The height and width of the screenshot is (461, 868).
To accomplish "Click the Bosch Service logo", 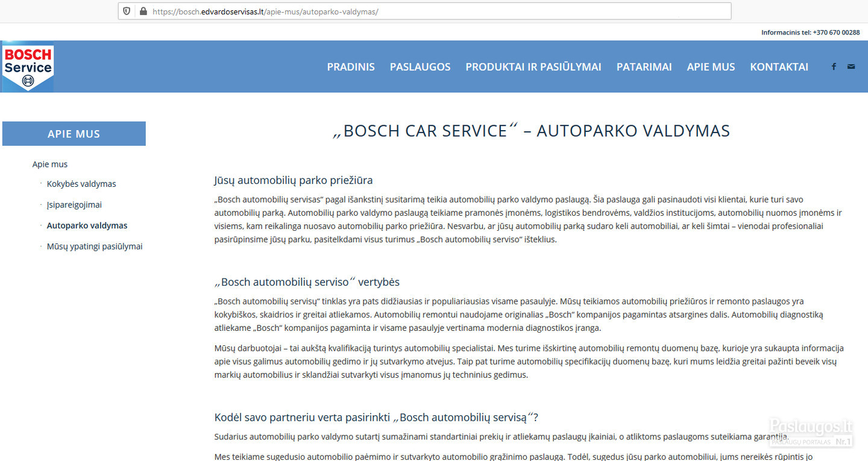I will [x=28, y=67].
